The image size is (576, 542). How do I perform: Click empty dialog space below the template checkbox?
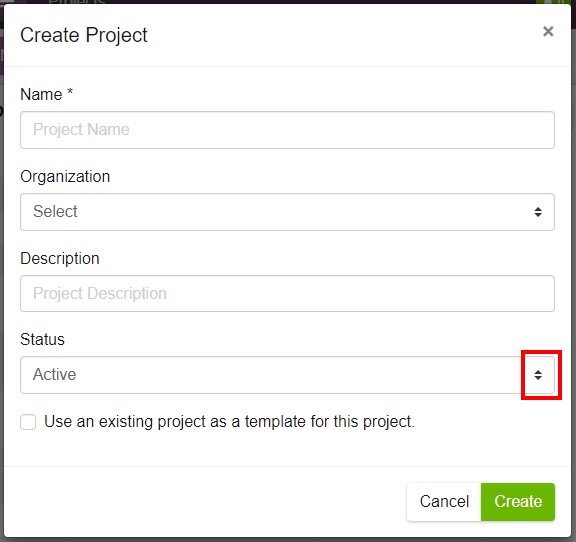click(287, 450)
